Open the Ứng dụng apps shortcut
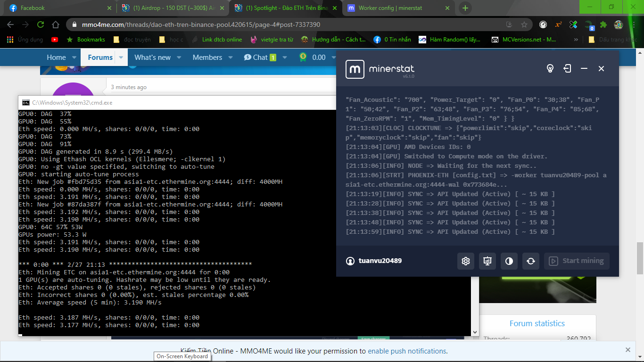 25,40
